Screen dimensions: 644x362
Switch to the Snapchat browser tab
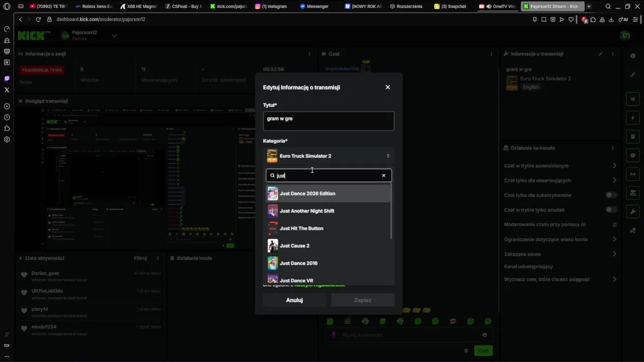[x=450, y=7]
